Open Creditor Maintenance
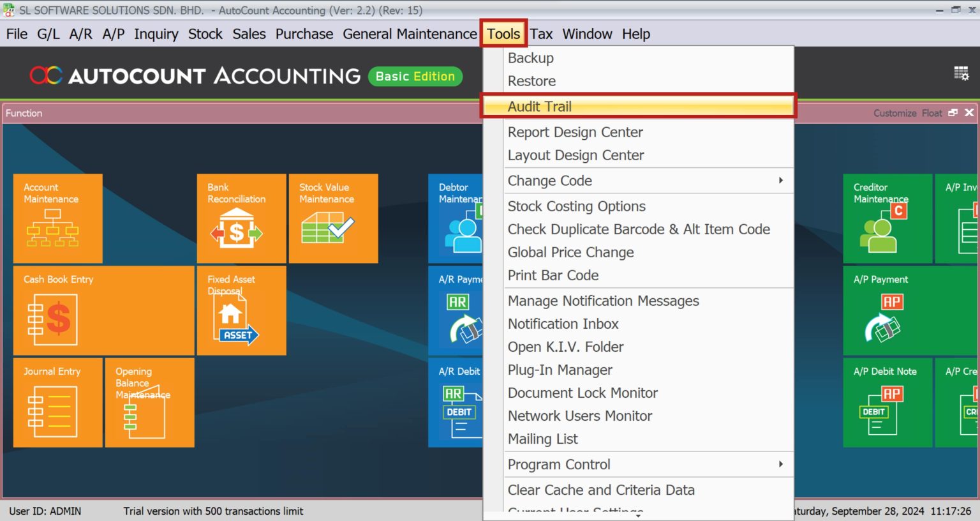 [x=887, y=217]
